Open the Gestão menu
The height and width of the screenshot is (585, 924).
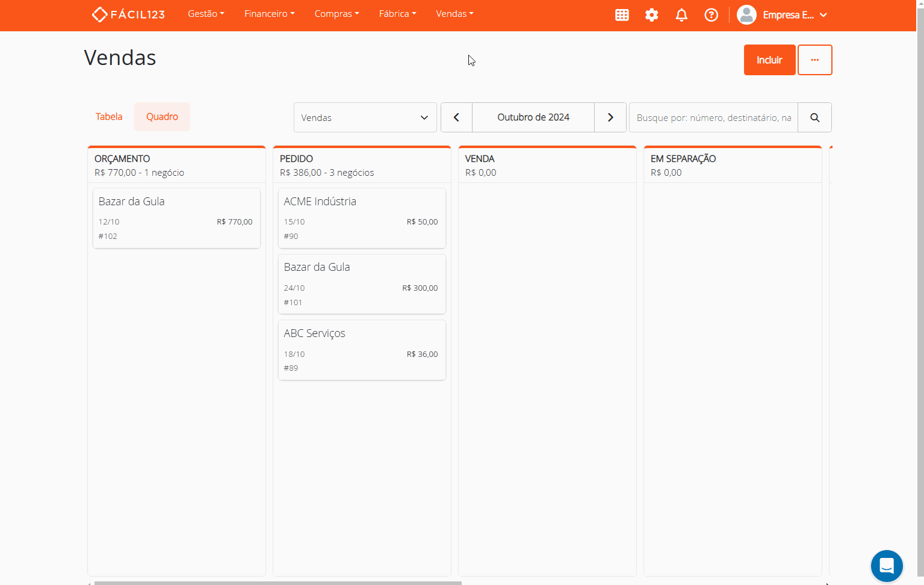[205, 14]
